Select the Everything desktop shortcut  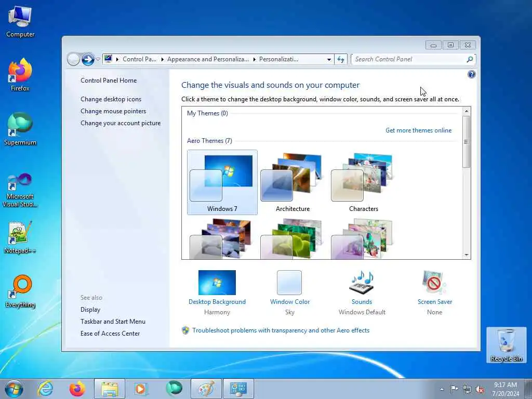[x=20, y=291]
